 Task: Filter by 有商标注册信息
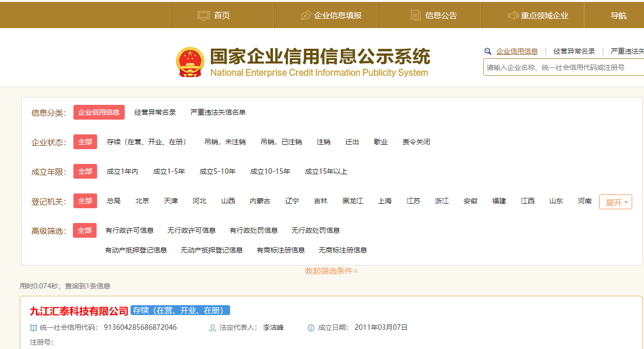click(281, 250)
